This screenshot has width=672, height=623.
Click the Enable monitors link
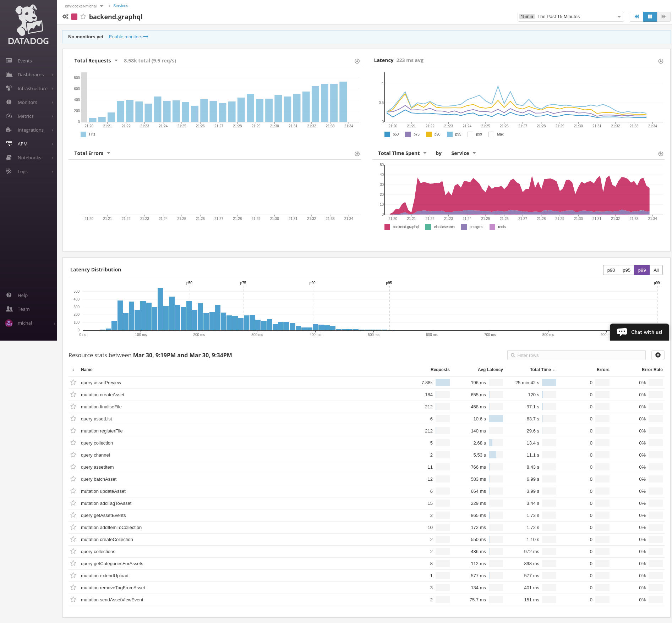click(129, 37)
